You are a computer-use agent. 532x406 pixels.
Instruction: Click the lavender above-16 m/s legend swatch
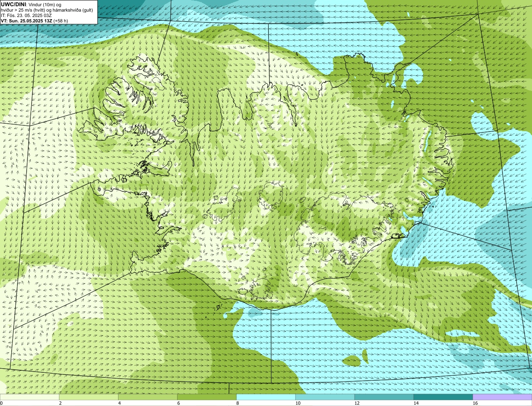[502, 397]
